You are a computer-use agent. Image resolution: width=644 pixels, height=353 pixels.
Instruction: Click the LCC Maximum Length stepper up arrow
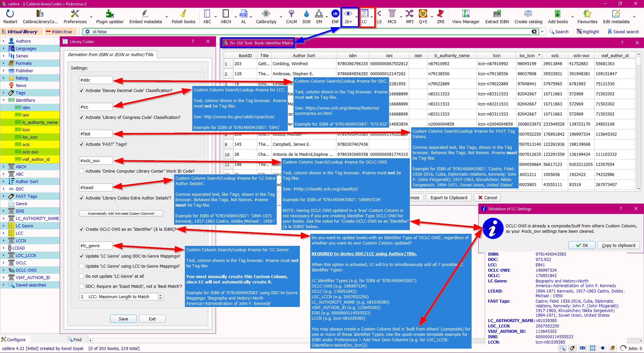(x=160, y=295)
